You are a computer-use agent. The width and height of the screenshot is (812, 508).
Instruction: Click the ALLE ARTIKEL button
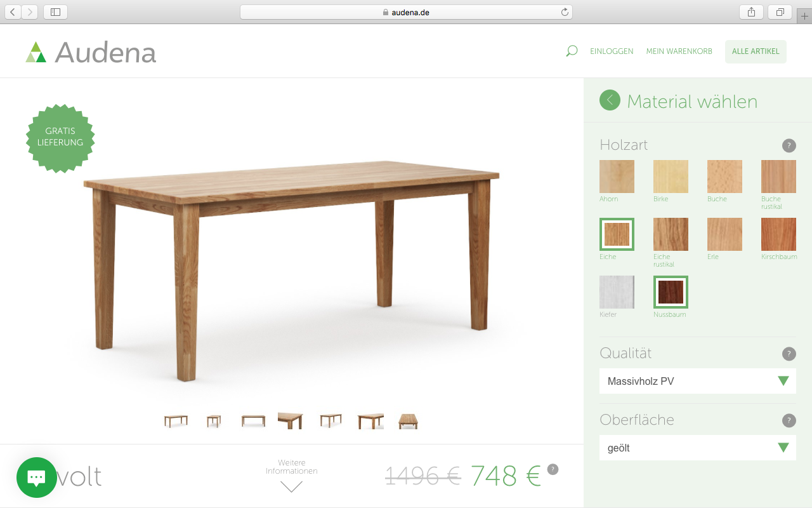click(x=756, y=51)
